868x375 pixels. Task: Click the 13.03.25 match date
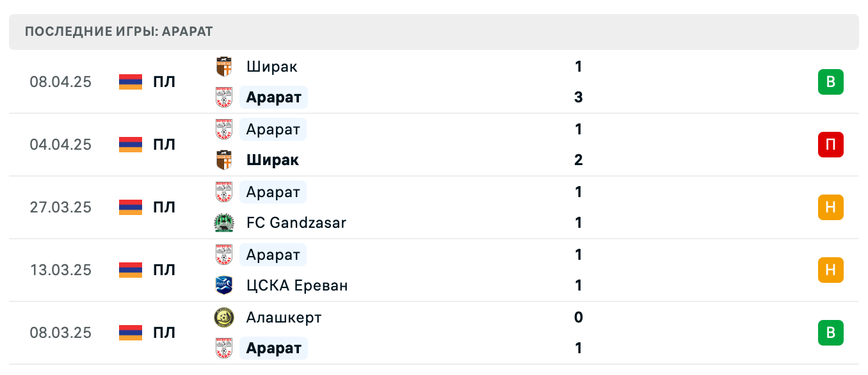(61, 270)
